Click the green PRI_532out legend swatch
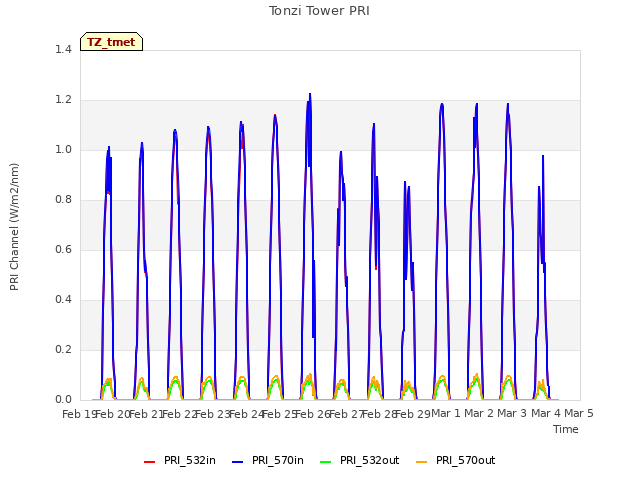Viewport: 640px width, 480px height. 326,462
